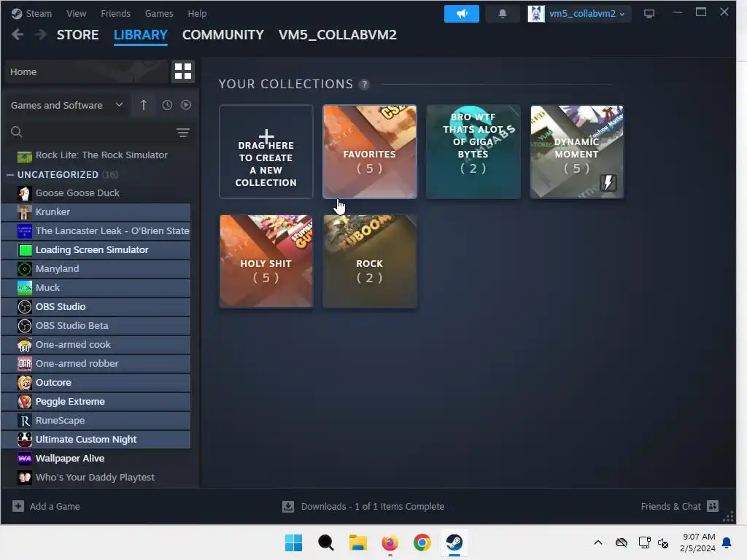
Task: Click the Peggle Extreme icon
Action: coord(25,402)
